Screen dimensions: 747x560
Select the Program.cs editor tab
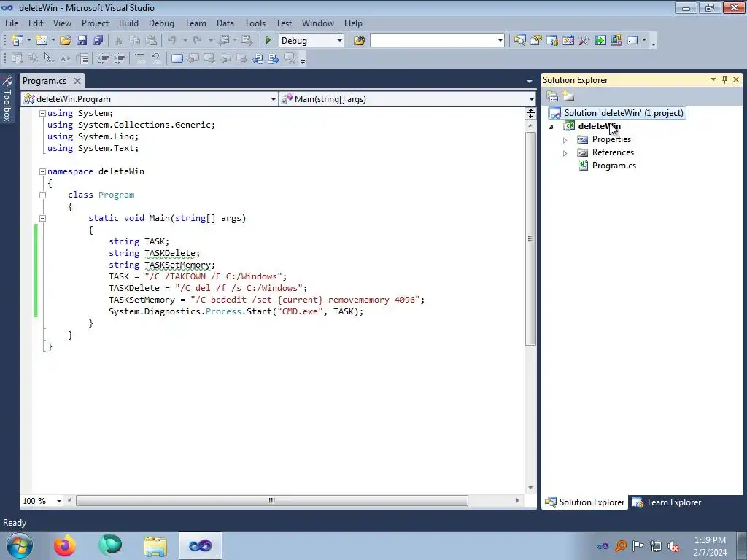[44, 81]
